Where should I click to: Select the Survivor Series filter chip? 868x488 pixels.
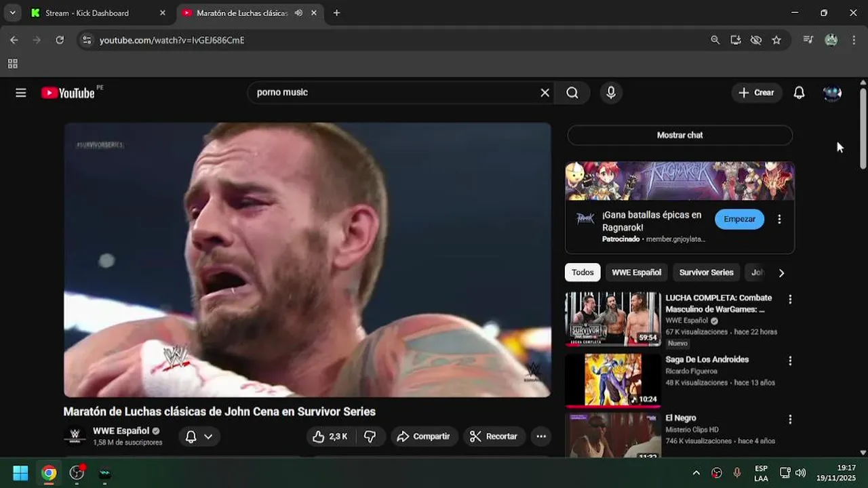[706, 272]
